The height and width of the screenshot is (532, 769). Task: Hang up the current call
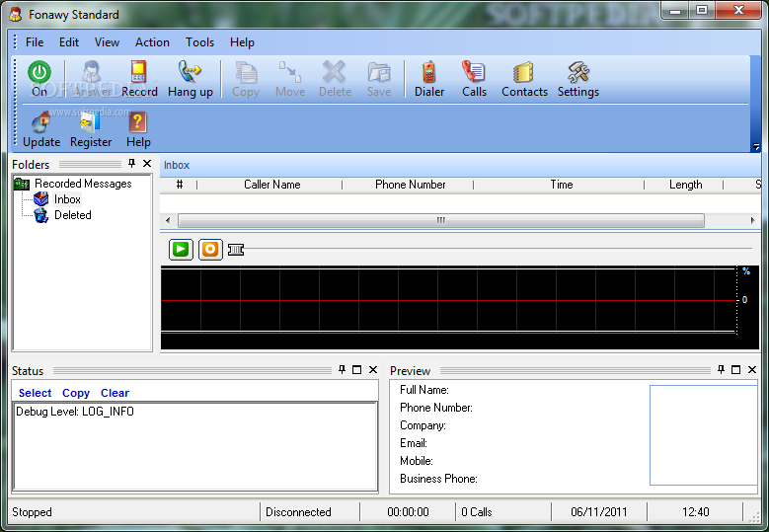[191, 78]
